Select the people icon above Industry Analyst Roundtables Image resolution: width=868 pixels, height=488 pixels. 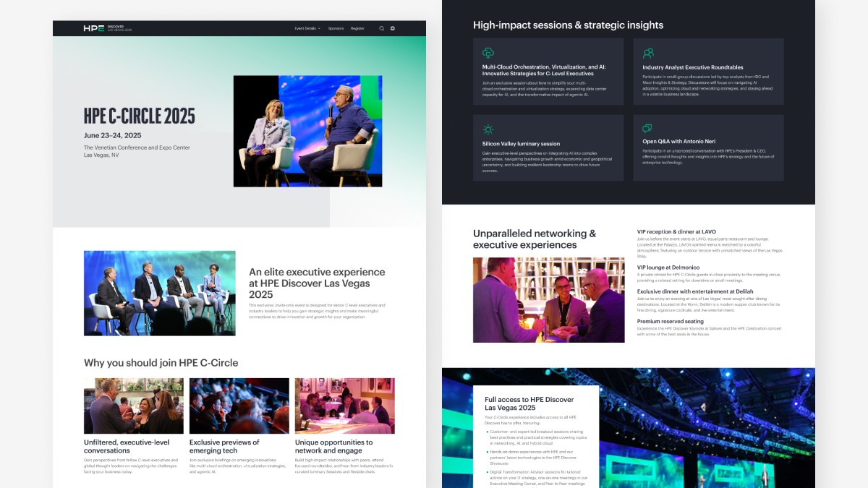[x=649, y=53]
